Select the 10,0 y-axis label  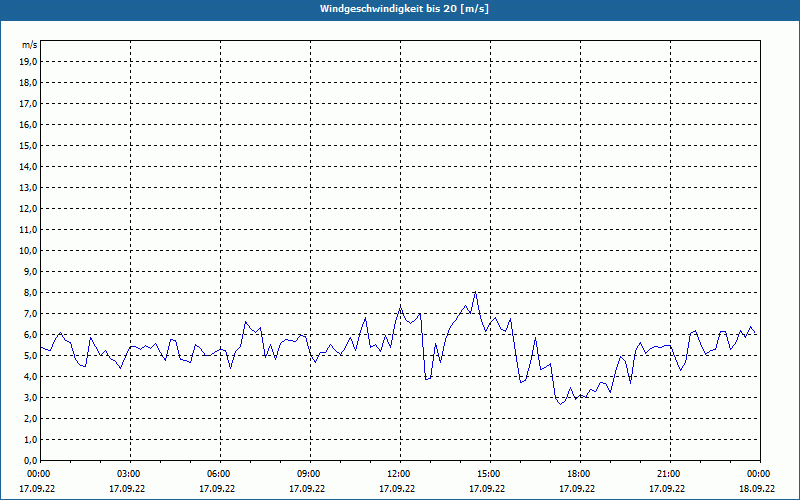click(x=29, y=251)
